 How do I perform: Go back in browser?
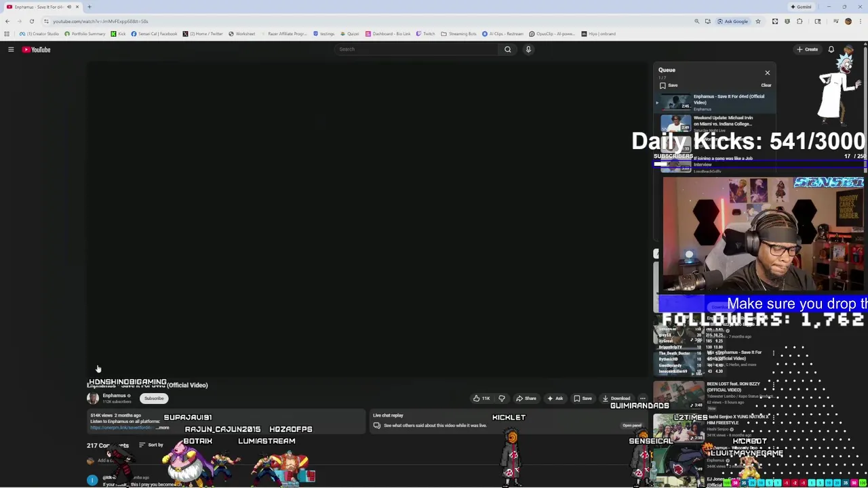pos(7,22)
